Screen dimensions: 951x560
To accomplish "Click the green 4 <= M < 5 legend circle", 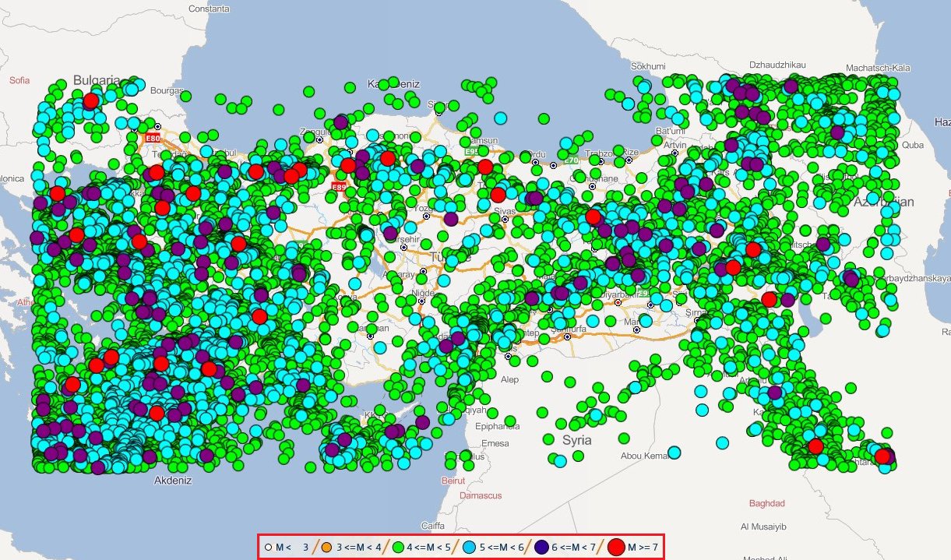I will point(399,548).
